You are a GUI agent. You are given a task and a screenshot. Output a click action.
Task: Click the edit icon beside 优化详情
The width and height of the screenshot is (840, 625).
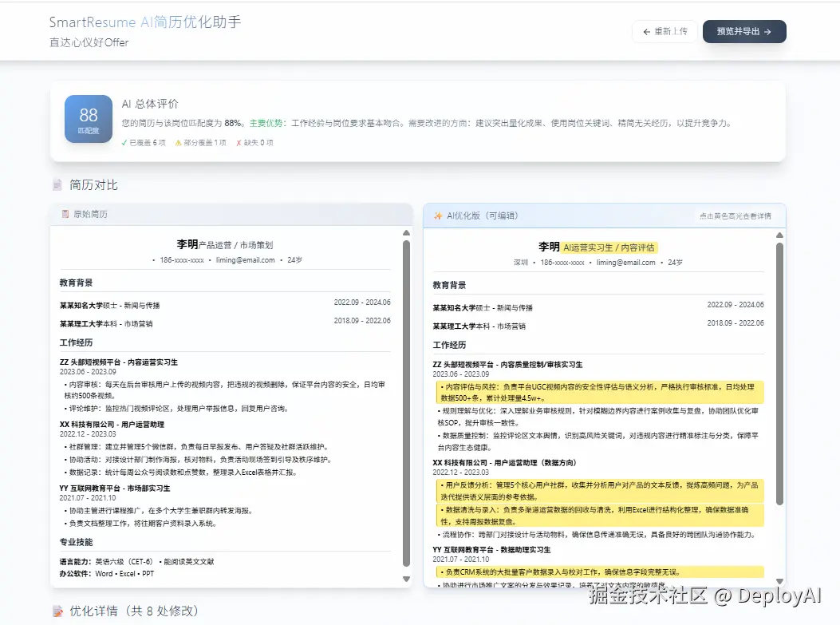58,611
